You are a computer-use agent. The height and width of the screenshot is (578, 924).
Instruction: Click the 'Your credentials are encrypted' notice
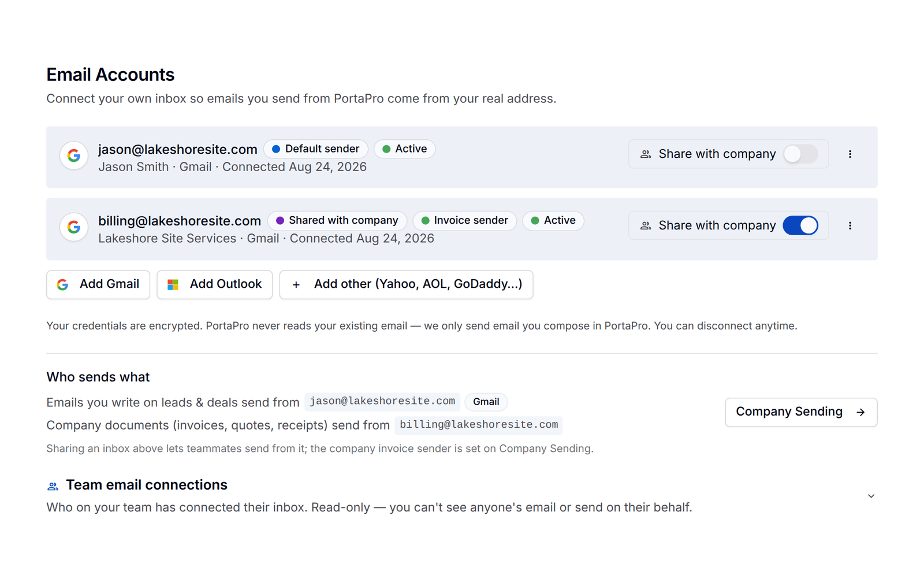click(422, 326)
